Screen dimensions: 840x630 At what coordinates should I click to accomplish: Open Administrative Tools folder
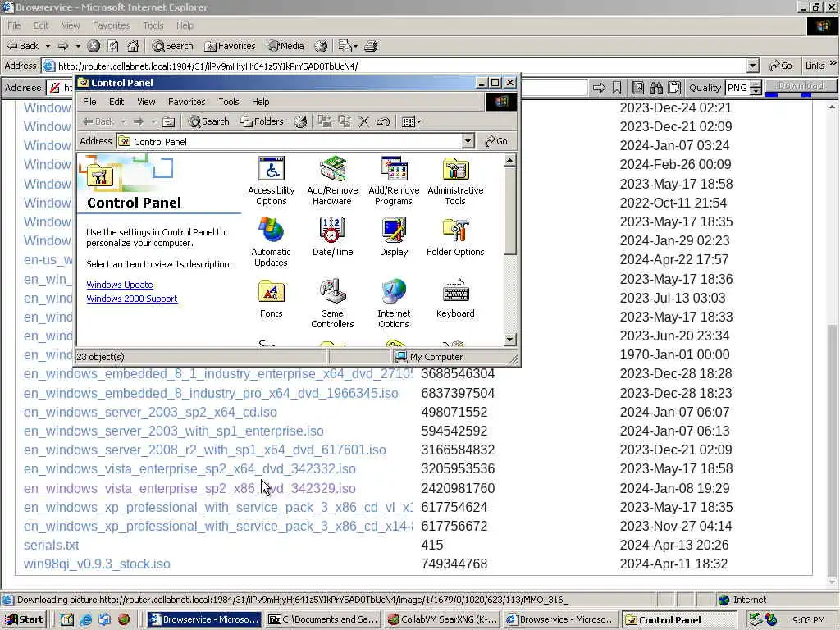coord(455,181)
